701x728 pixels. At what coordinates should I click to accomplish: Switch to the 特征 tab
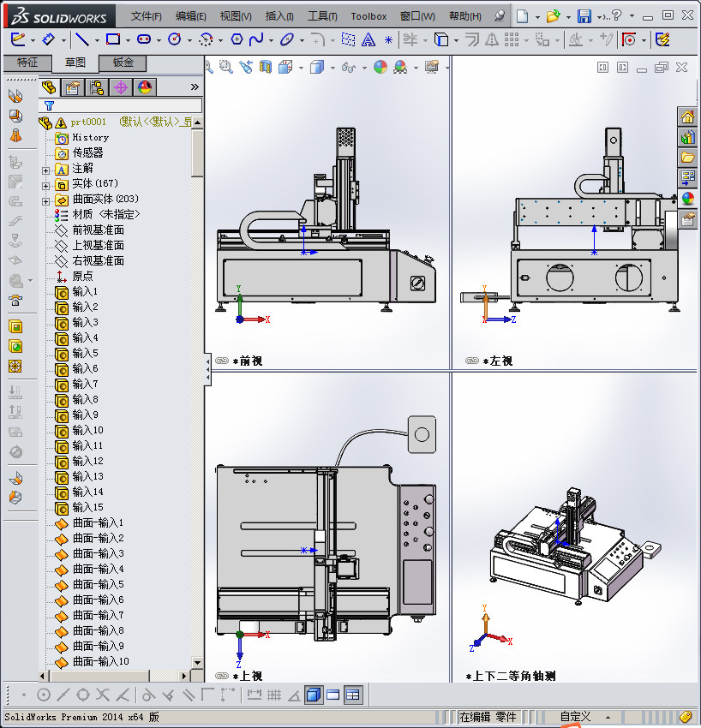click(27, 63)
